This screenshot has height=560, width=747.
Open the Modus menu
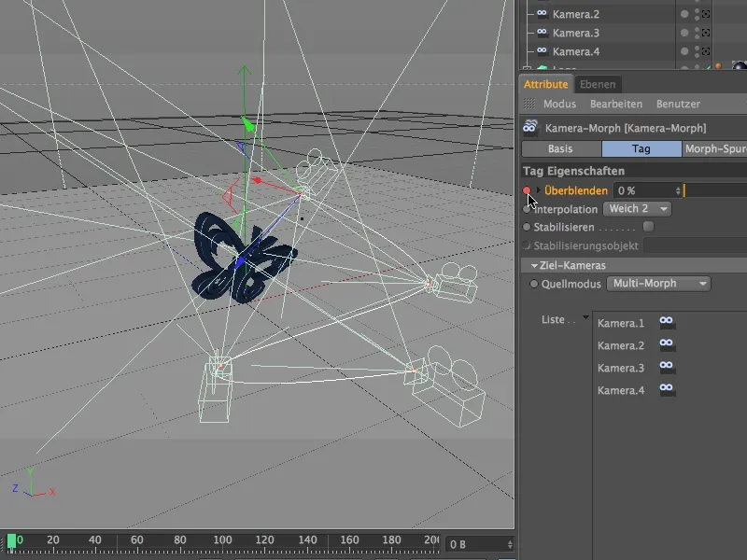pos(559,104)
